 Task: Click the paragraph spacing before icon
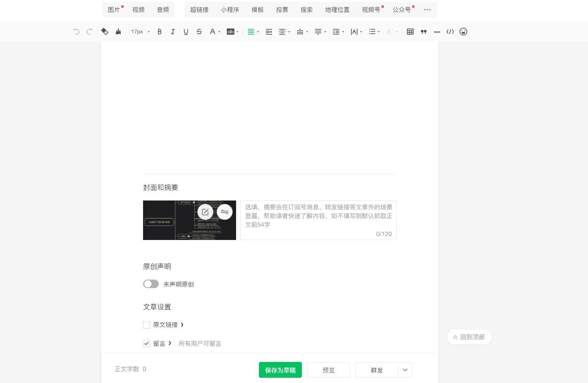(x=300, y=32)
